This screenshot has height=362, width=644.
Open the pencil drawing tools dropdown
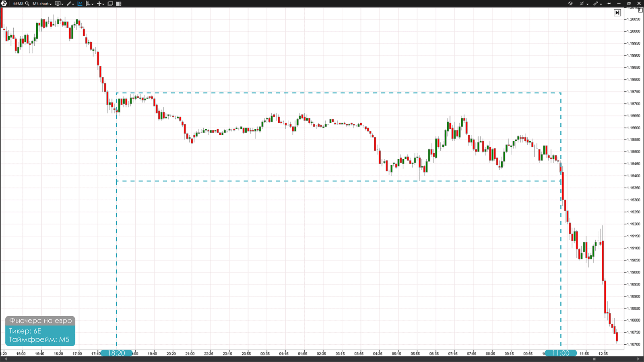[70, 4]
